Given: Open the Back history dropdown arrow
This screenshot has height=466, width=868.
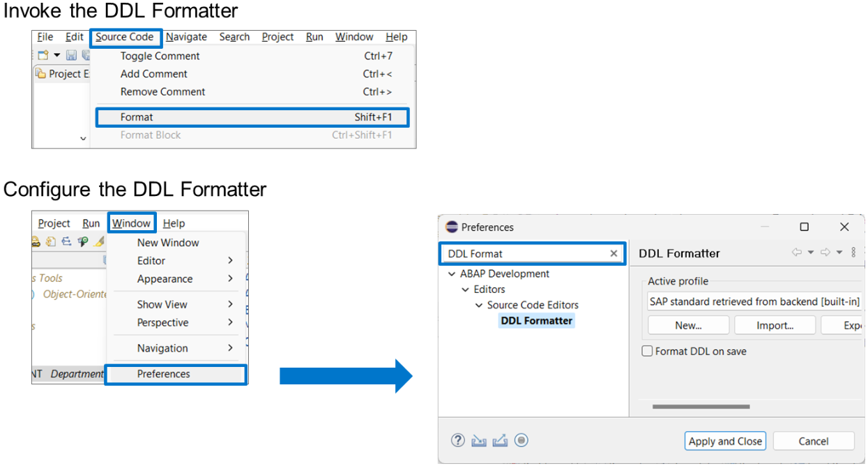Looking at the screenshot, I should [x=811, y=253].
